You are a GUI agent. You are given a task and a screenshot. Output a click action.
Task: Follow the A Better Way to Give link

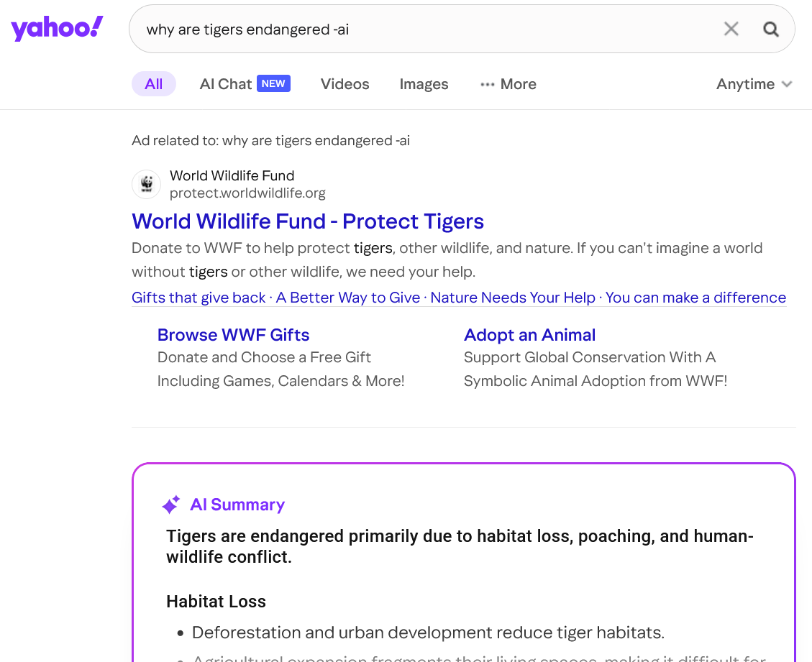(347, 298)
